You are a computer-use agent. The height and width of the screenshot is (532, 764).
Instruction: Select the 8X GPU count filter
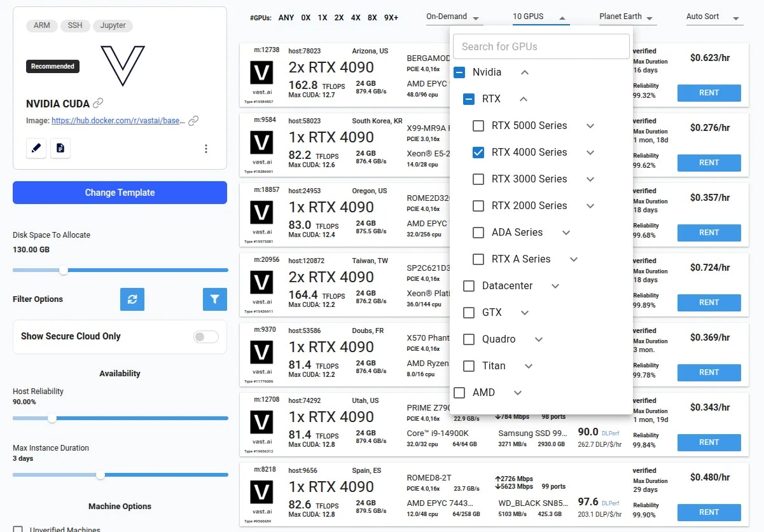[x=372, y=18]
